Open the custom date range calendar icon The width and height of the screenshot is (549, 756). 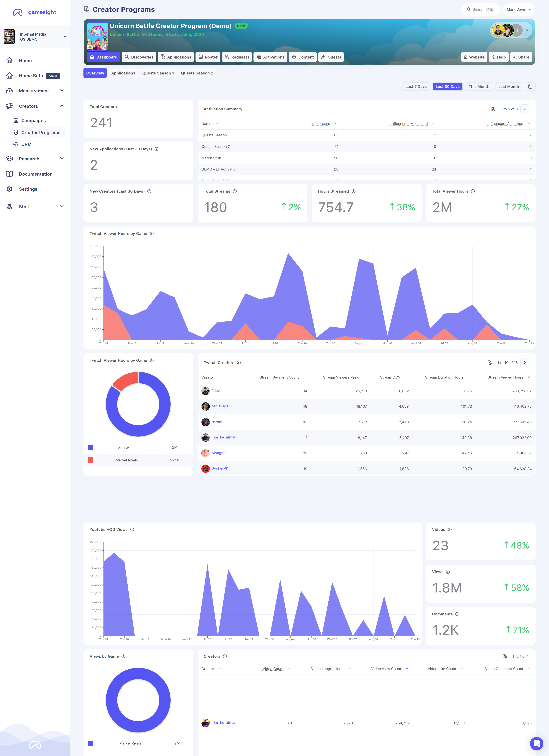(x=530, y=87)
